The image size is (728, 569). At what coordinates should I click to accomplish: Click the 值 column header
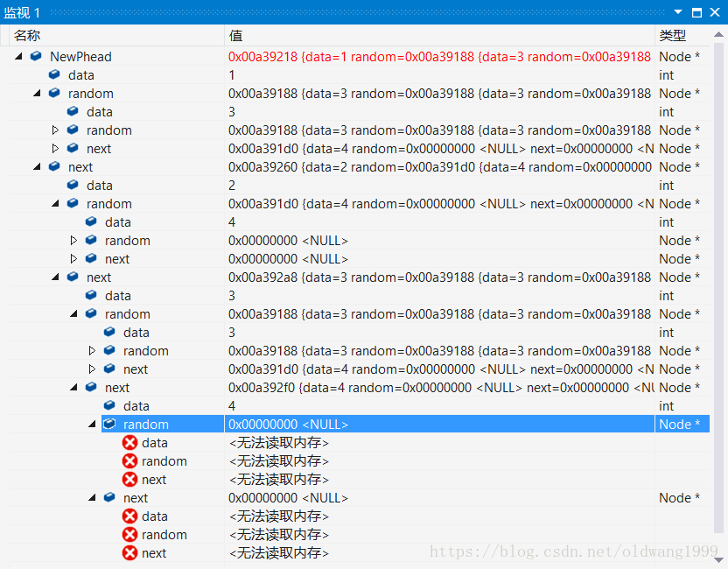pos(439,35)
